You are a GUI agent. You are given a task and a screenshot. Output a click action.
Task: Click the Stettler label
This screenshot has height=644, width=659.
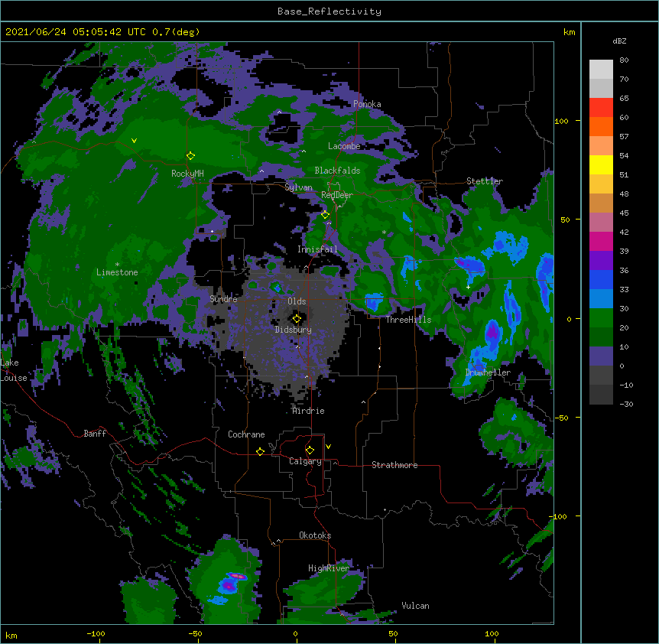tap(485, 181)
